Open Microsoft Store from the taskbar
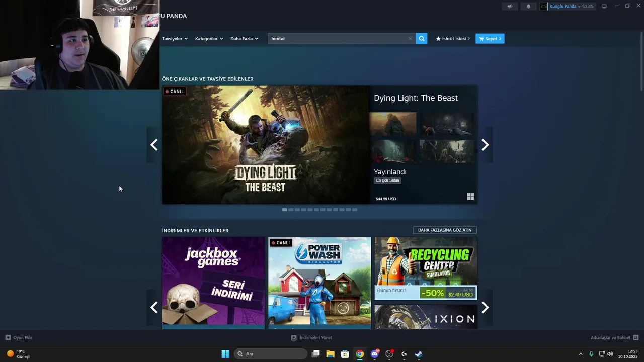This screenshot has width=644, height=362. point(345,354)
